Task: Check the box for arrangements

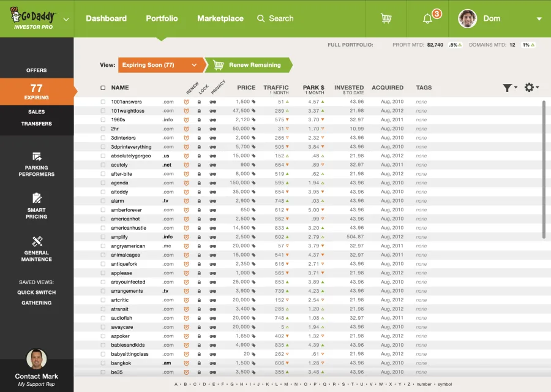Action: tap(103, 291)
